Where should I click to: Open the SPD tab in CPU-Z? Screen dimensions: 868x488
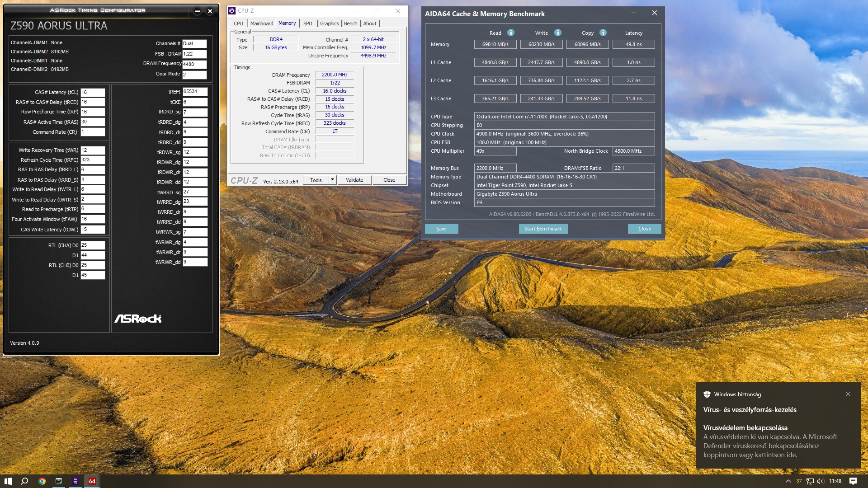[308, 23]
